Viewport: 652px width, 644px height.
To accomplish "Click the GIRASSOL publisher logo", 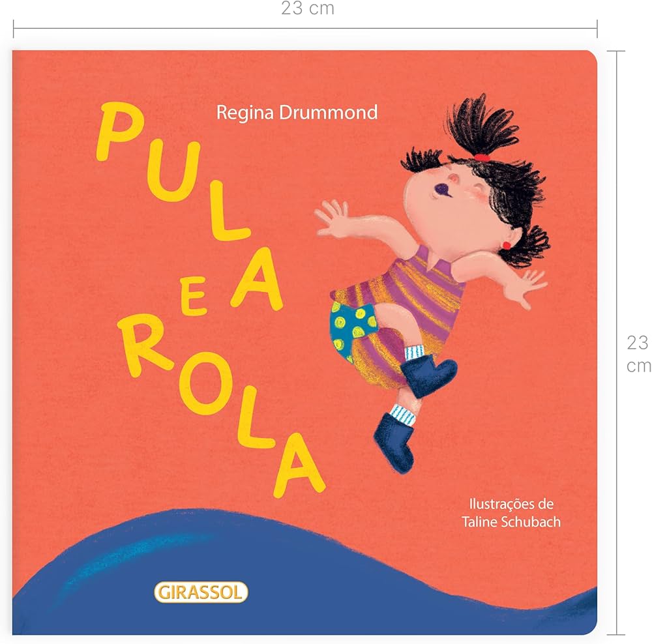I will [x=201, y=592].
